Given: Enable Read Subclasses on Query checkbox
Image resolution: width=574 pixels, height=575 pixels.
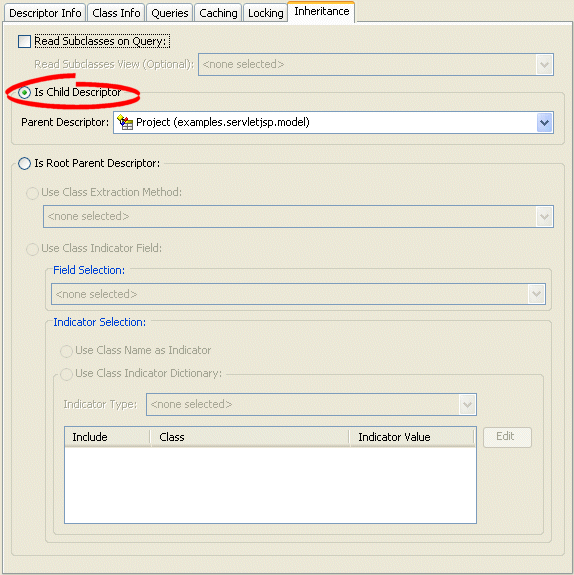Looking at the screenshot, I should point(25,41).
